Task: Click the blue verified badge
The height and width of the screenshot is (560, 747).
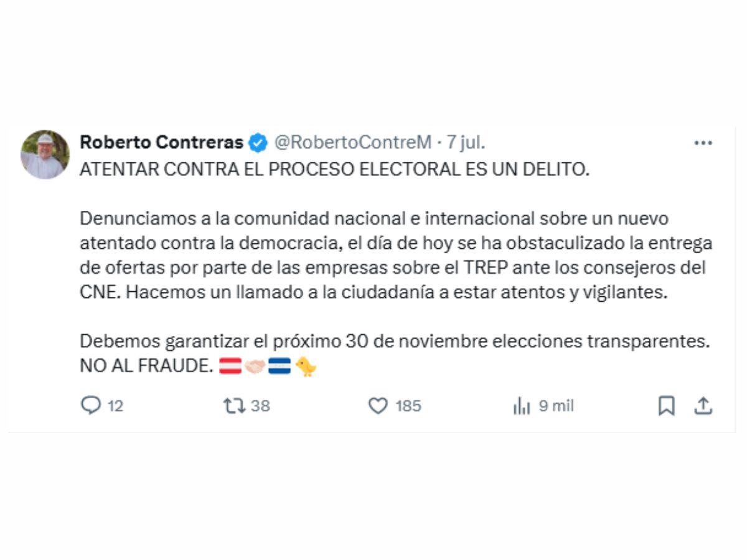Action: click(258, 143)
